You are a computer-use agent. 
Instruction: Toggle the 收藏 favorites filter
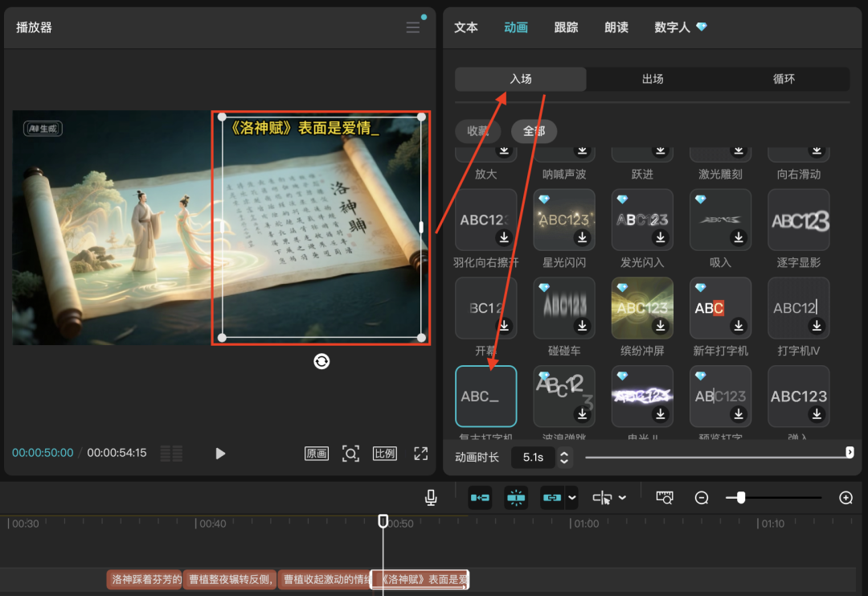(x=478, y=131)
